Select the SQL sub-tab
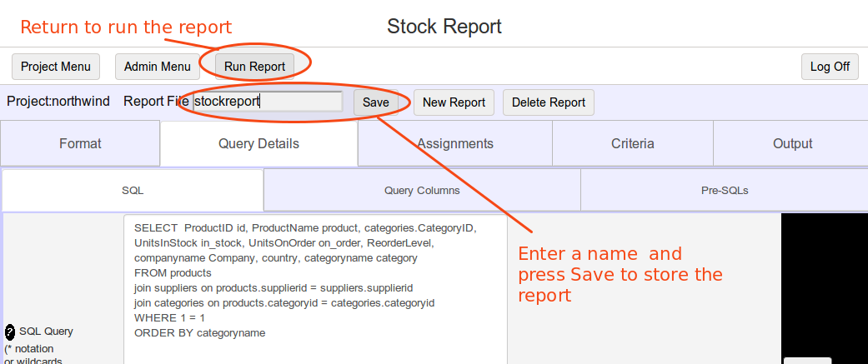 (133, 190)
